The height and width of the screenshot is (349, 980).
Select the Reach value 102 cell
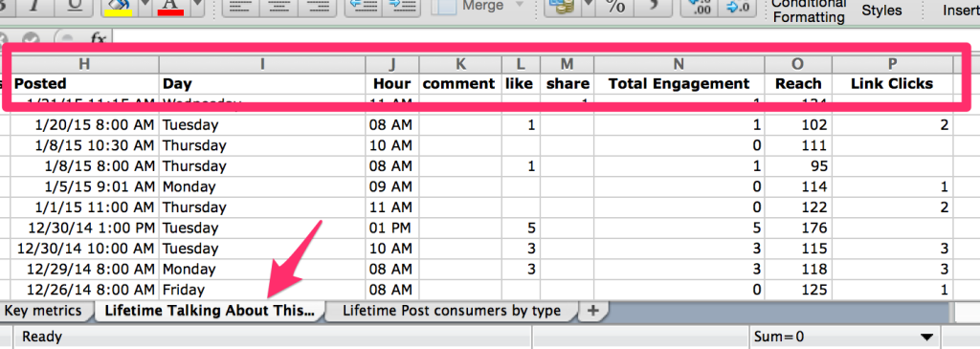(798, 125)
